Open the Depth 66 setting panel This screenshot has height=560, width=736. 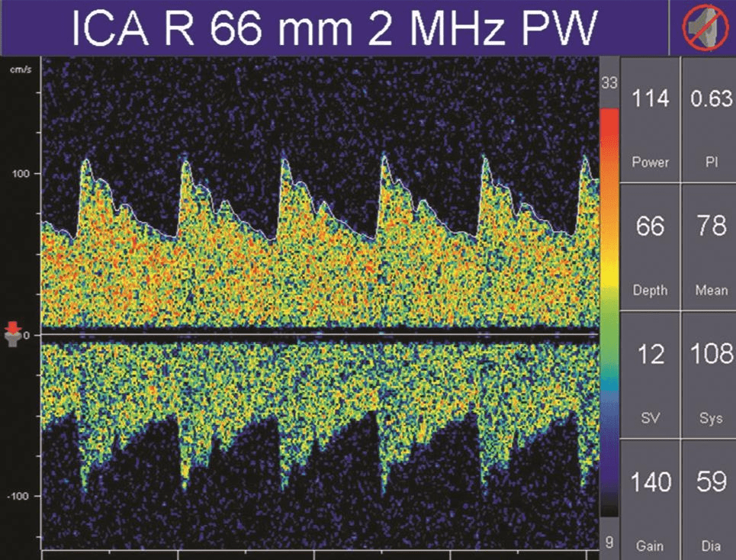pos(650,246)
